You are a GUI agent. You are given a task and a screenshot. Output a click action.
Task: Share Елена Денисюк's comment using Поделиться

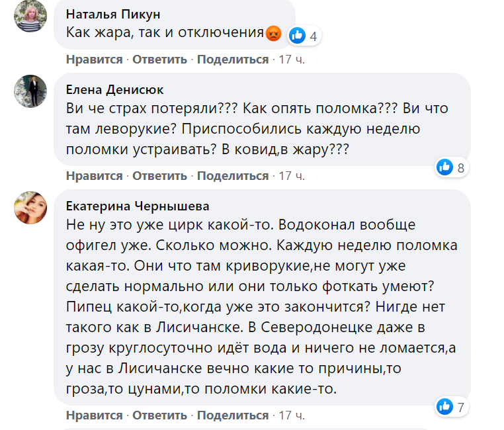[233, 176]
